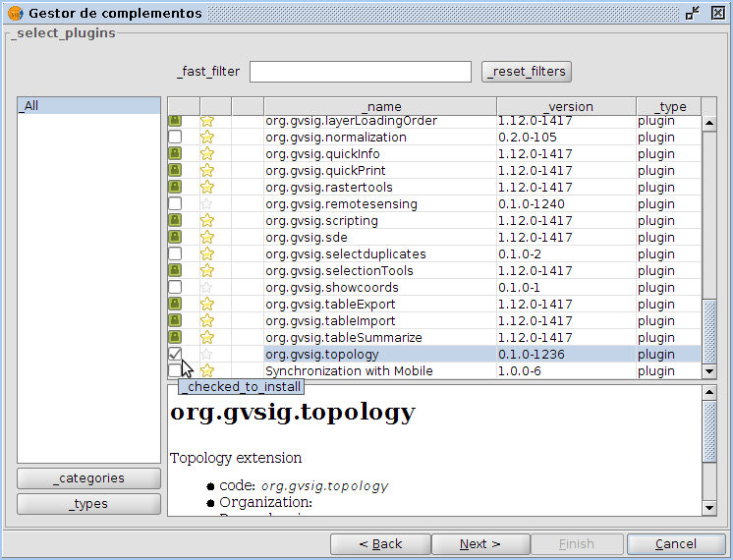
Task: Click the lock icon for org.gvsig.scripting
Action: pos(175,221)
